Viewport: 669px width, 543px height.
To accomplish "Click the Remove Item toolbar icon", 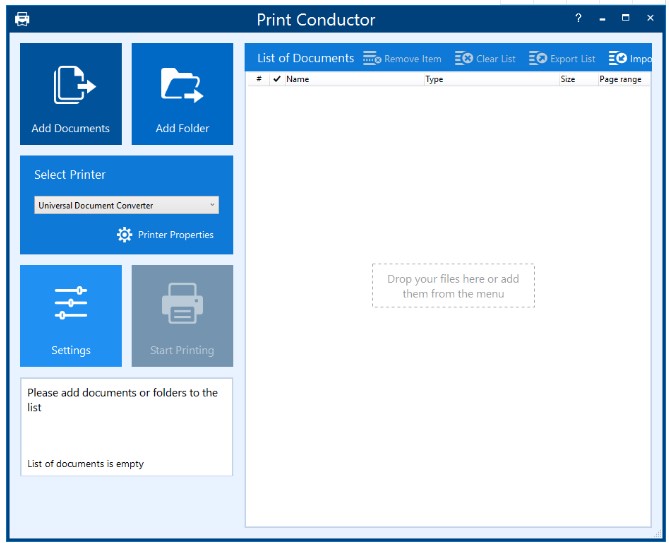I will click(x=372, y=59).
